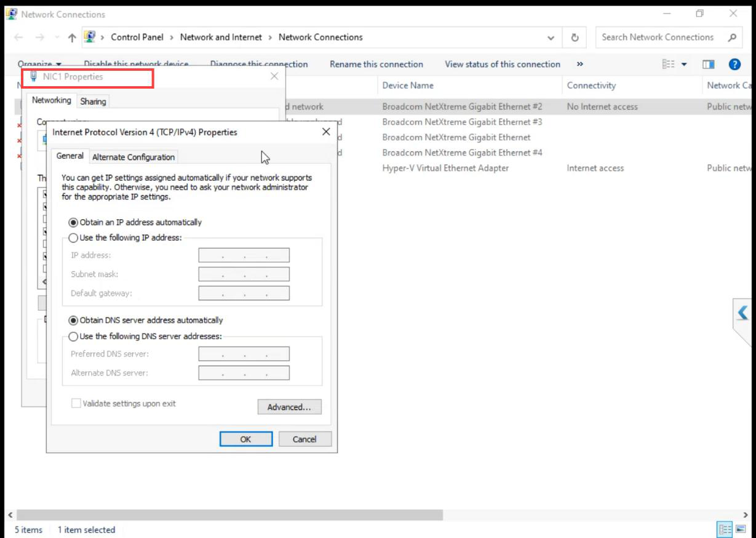Click Network Connections in the breadcrumb
This screenshot has height=538, width=756.
[320, 37]
